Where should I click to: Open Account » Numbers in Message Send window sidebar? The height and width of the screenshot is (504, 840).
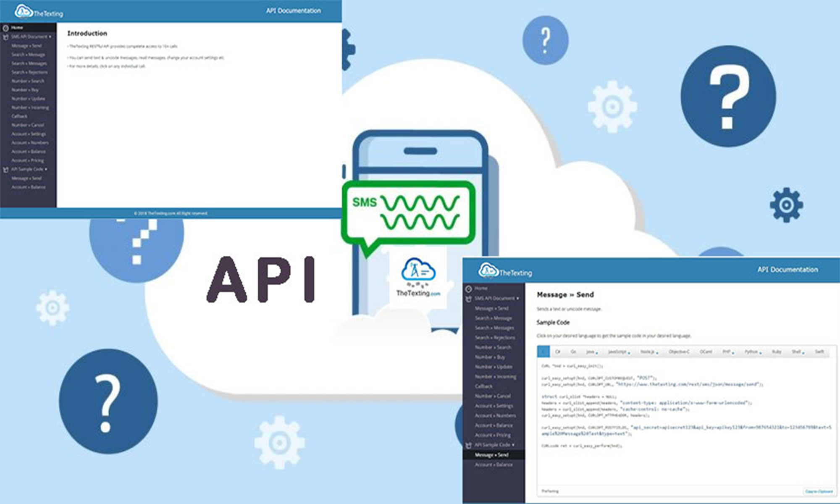(x=496, y=416)
